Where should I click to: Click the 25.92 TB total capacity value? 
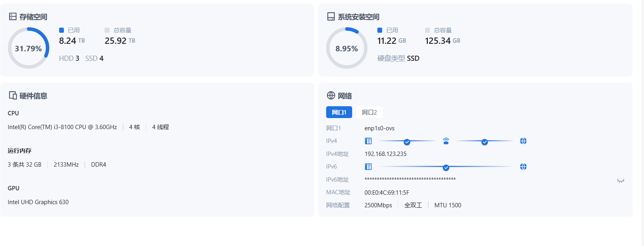pos(120,41)
